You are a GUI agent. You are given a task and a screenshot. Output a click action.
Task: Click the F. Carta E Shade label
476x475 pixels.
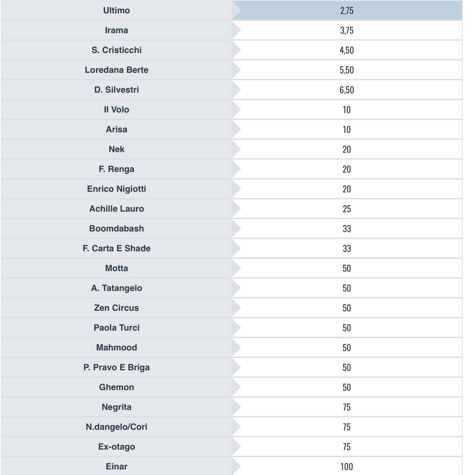[117, 248]
